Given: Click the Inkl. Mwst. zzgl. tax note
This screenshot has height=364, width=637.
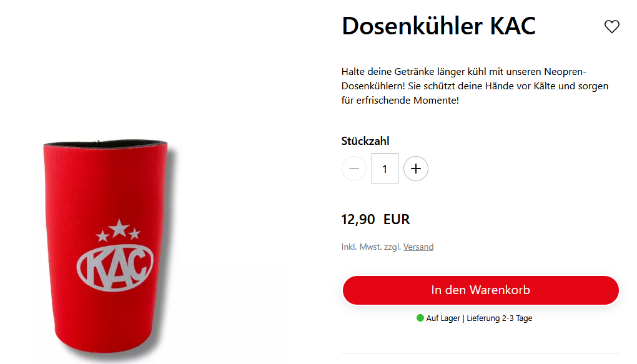Looking at the screenshot, I should (x=371, y=247).
